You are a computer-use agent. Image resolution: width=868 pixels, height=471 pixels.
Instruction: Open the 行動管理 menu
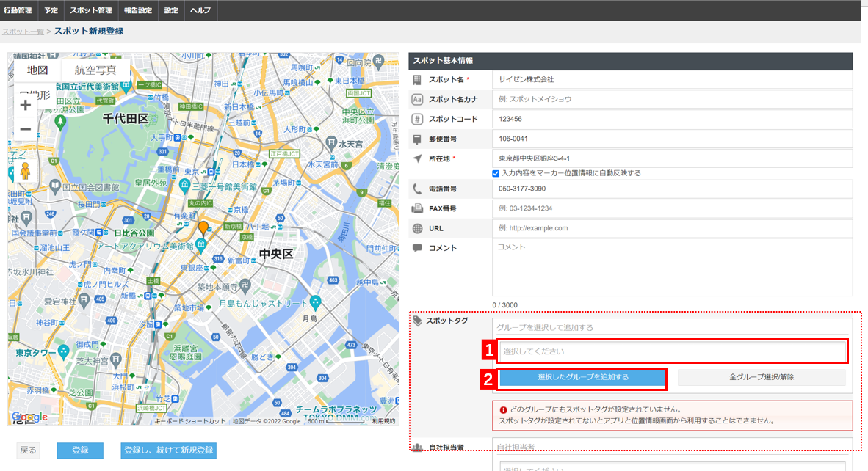18,10
